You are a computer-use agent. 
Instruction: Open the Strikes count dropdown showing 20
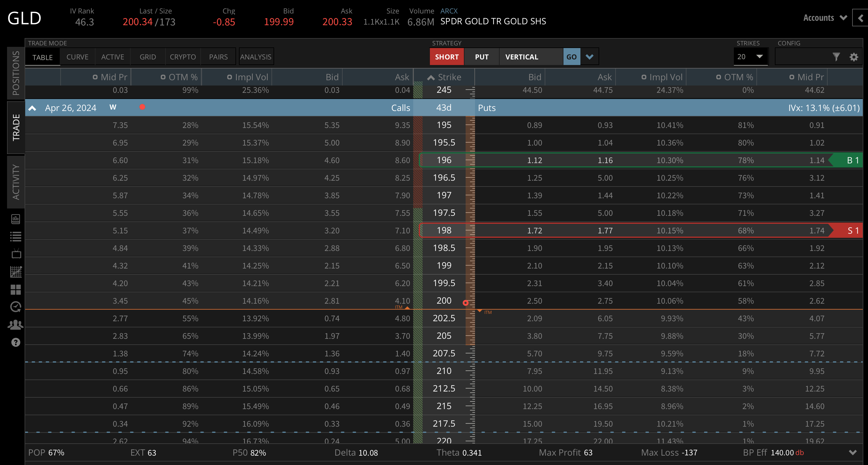pos(751,57)
